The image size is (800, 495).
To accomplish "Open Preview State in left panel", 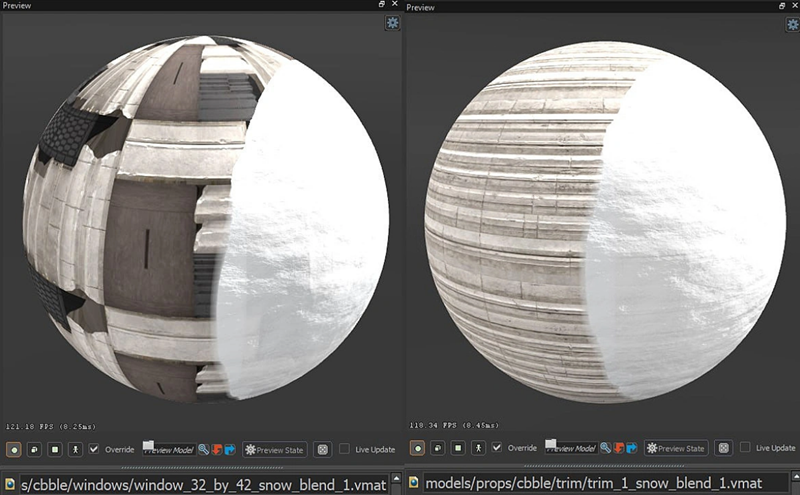I will [x=274, y=449].
